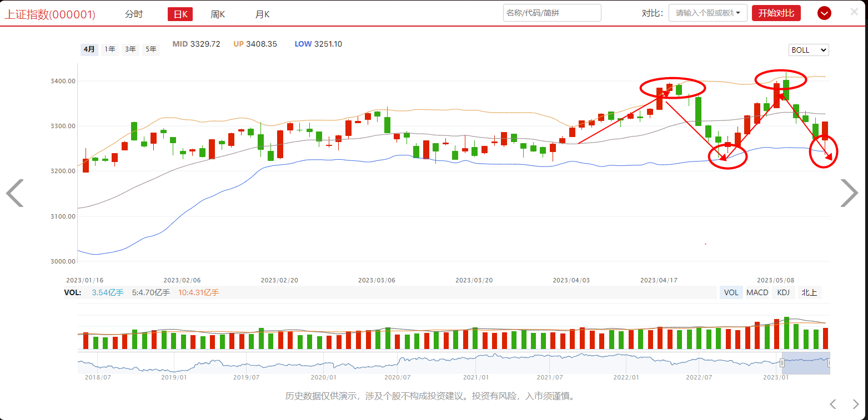
Task: Click the 2023/01/16 date axis label
Action: pyautogui.click(x=84, y=280)
